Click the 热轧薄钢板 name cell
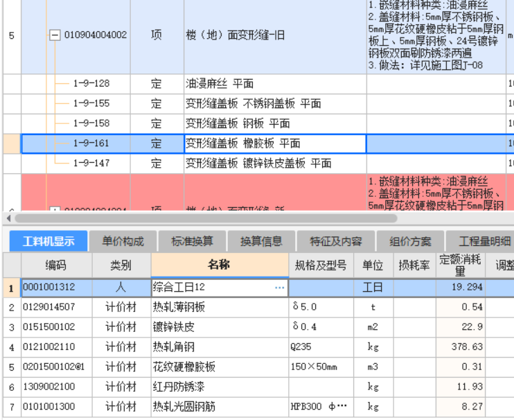 click(220, 307)
